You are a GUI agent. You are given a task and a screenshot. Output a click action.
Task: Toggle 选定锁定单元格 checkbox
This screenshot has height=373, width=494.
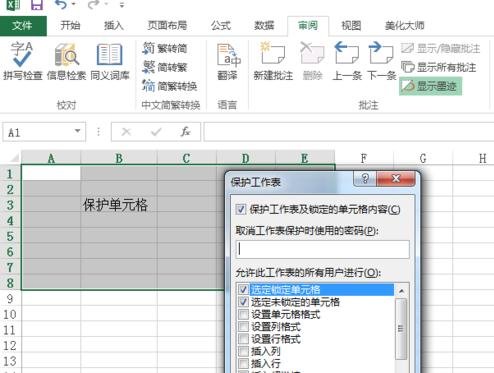click(x=243, y=289)
